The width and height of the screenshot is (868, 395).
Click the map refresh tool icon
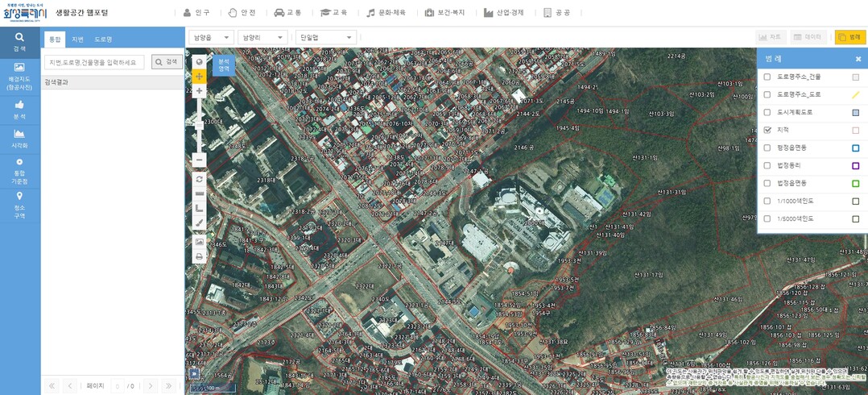coord(199,179)
